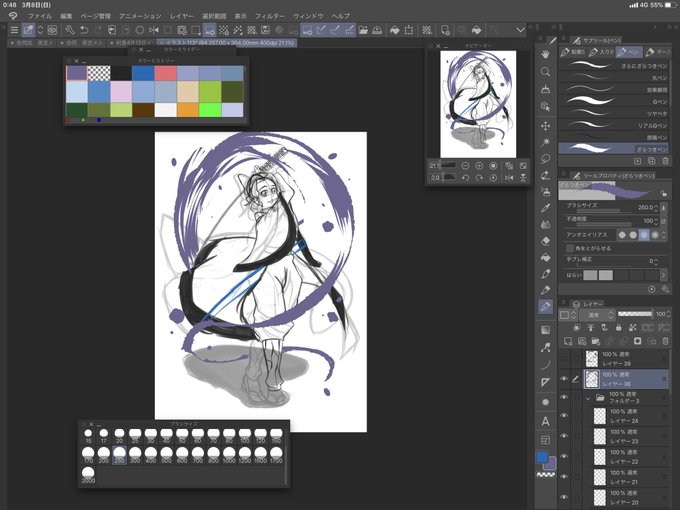Select the Hand move tool
This screenshot has height=510, width=680.
click(546, 54)
